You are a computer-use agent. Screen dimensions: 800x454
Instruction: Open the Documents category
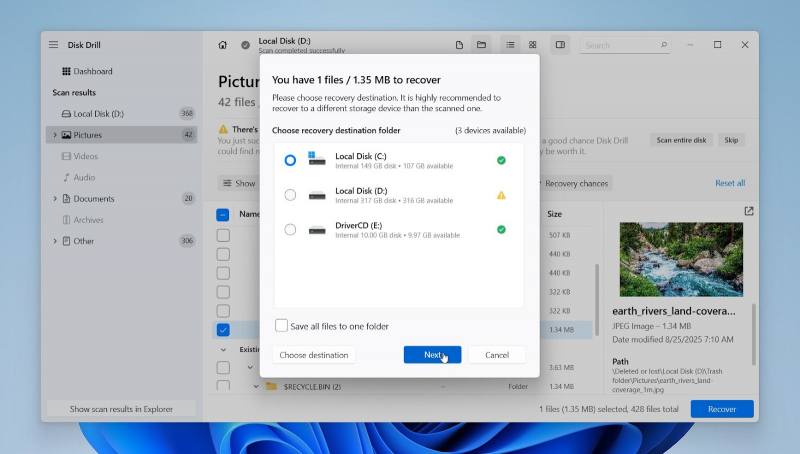tap(121, 198)
